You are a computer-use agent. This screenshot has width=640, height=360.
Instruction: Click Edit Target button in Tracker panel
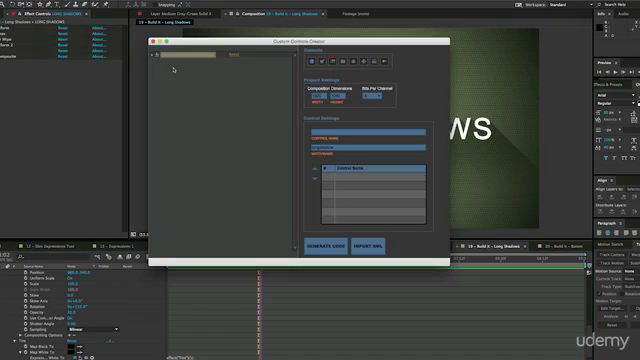click(x=612, y=308)
